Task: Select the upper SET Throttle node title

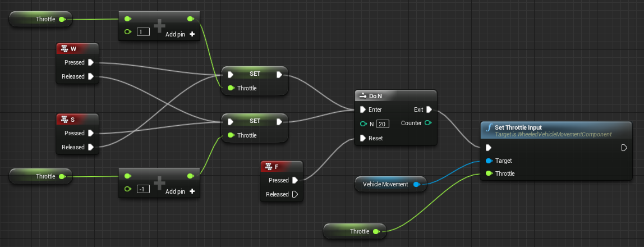Action: pyautogui.click(x=255, y=75)
